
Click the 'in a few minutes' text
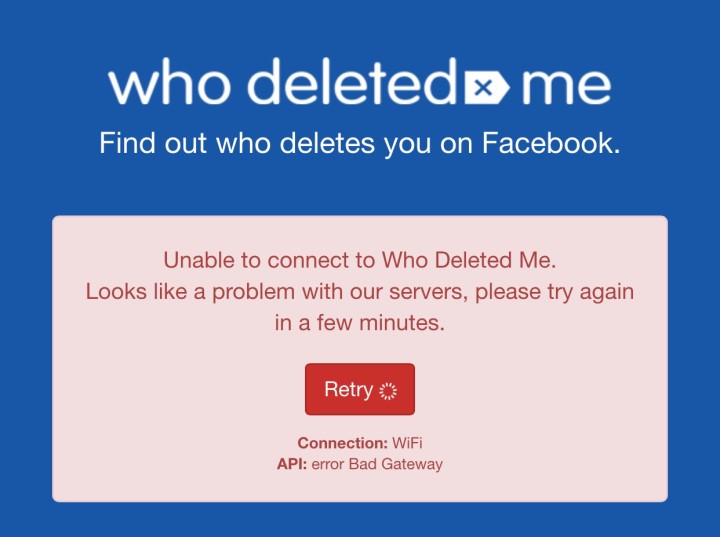360,322
